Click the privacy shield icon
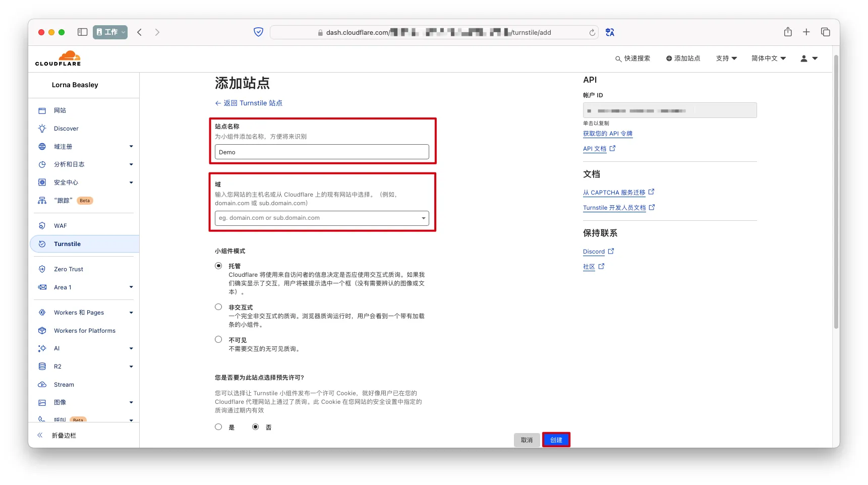The image size is (868, 485). pyautogui.click(x=258, y=32)
